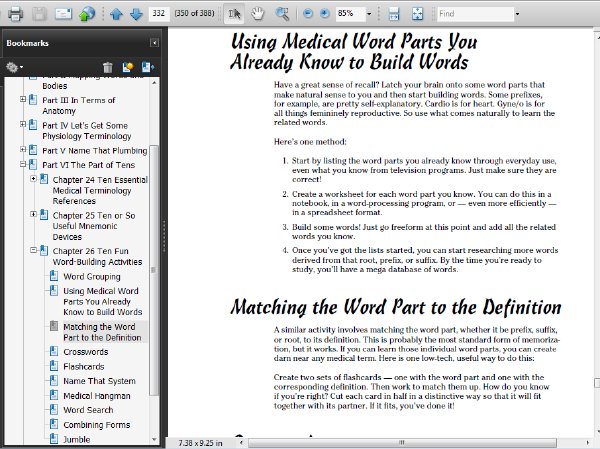600x449 pixels.
Task: Collapse the Chapter 26 Ten Fun node
Action: click(x=34, y=250)
